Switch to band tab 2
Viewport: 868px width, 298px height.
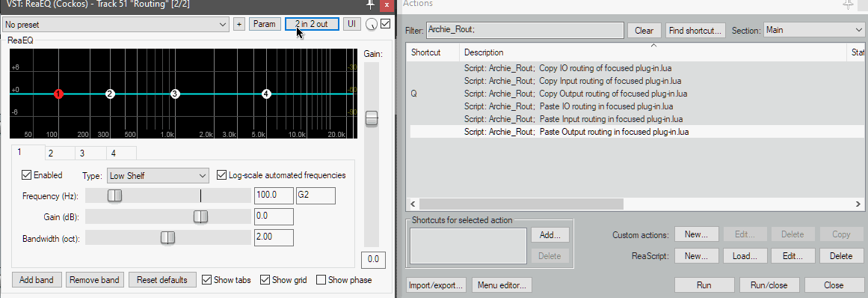pyautogui.click(x=59, y=153)
